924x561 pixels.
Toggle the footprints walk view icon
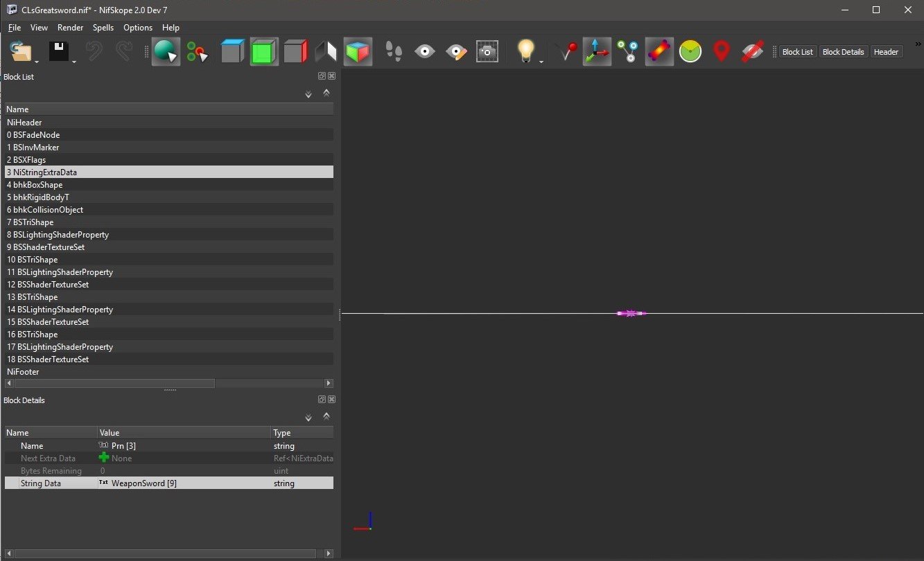(394, 52)
